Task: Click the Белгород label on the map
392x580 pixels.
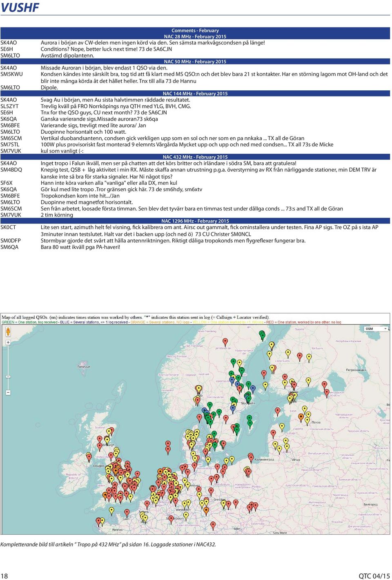Action: pos(371,504)
